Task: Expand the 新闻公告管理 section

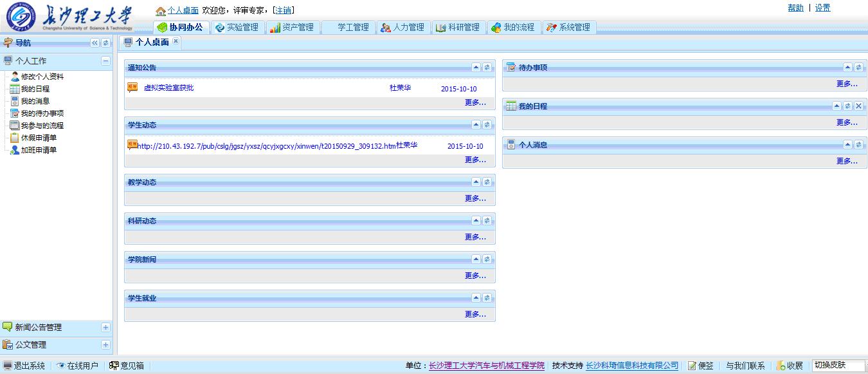Action: pos(105,328)
